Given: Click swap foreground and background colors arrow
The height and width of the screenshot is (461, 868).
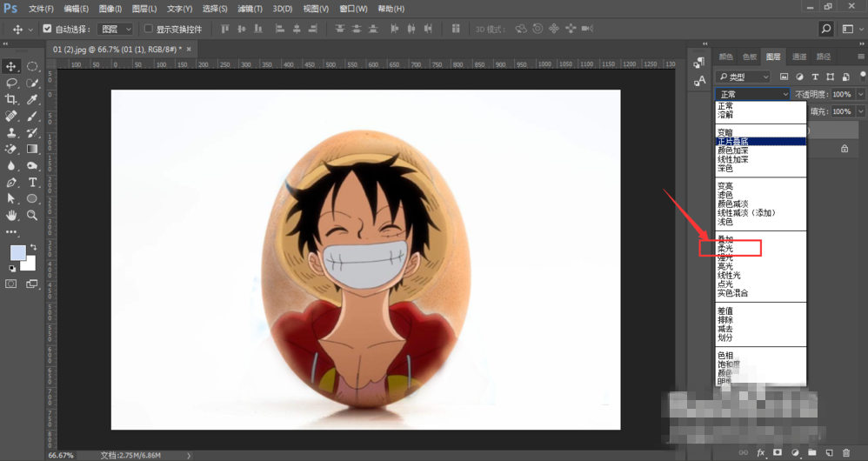Looking at the screenshot, I should pyautogui.click(x=33, y=247).
